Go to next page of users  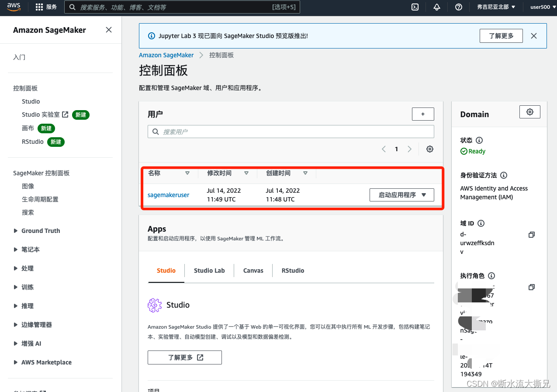409,149
